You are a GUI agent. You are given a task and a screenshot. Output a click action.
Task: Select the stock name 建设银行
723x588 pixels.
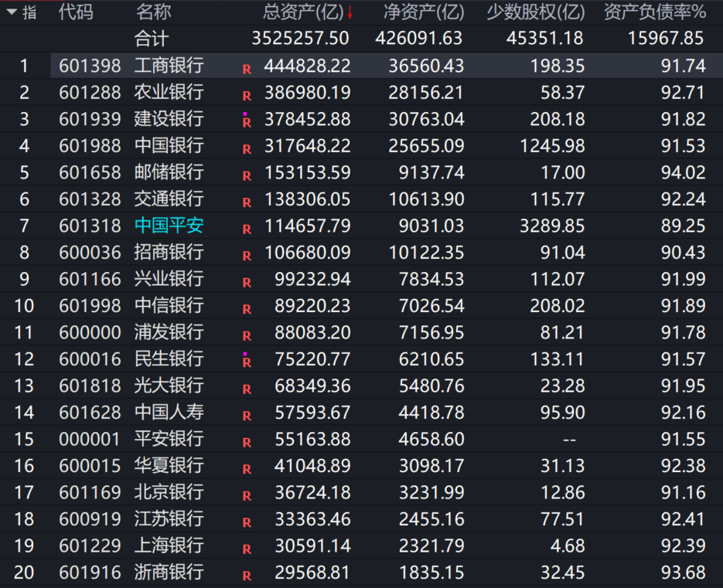point(169,119)
